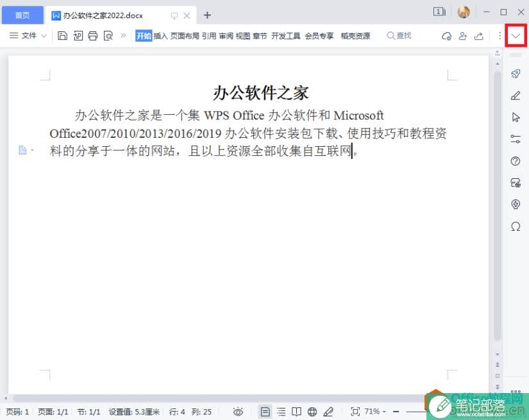Click the pen styles icon in sidebar
The width and height of the screenshot is (529, 420).
click(516, 96)
